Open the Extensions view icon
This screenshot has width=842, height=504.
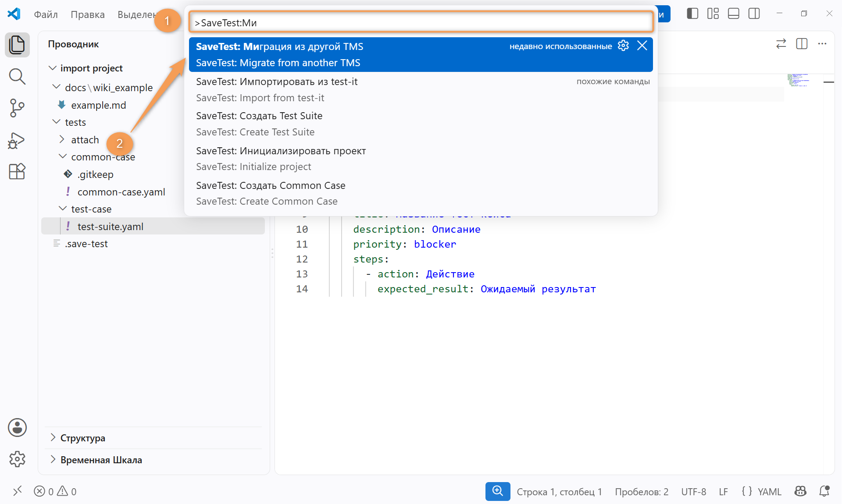point(17,171)
